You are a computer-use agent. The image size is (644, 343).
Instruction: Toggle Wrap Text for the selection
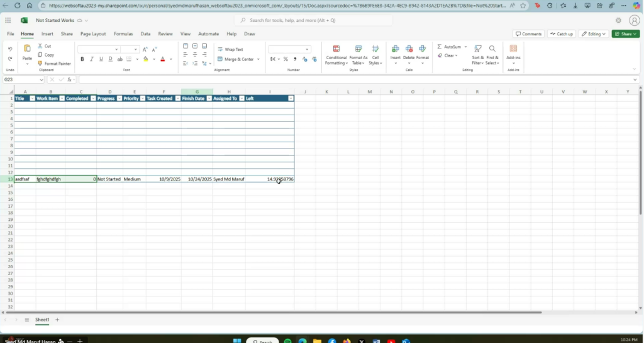click(x=230, y=49)
